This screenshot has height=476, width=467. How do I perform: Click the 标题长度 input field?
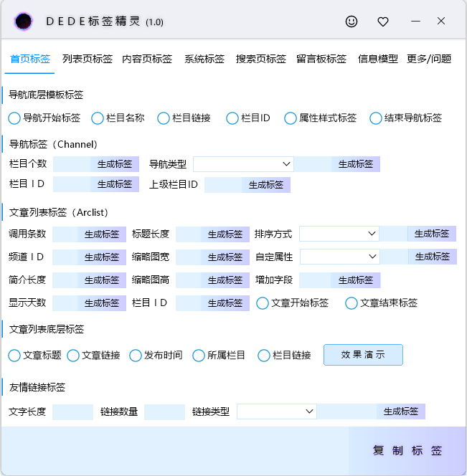189,234
